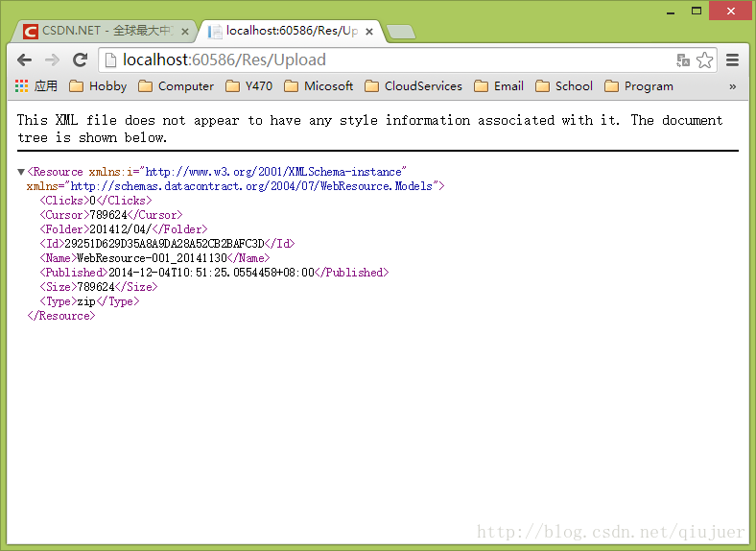This screenshot has width=756, height=551.
Task: Click the WebResource.Models namespace URL
Action: click(251, 186)
